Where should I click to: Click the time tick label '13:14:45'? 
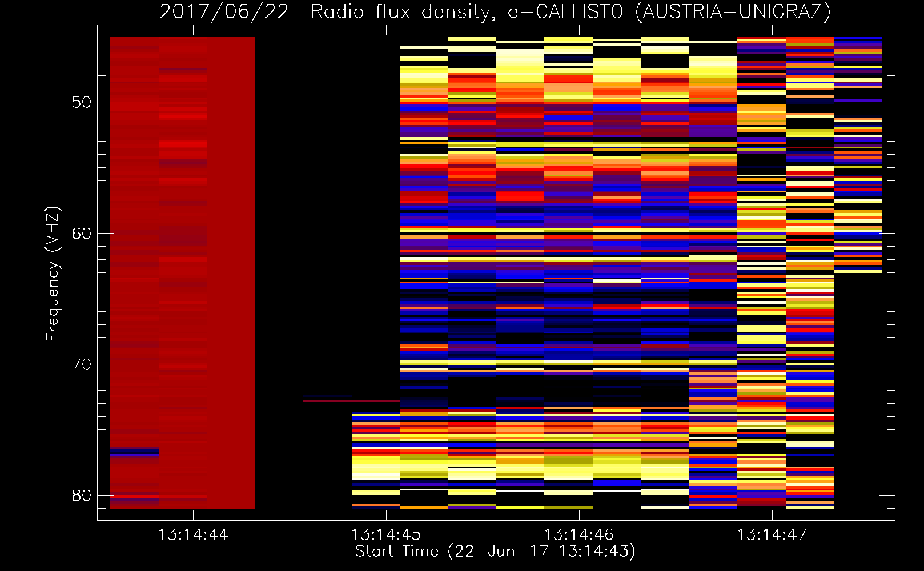[x=386, y=535]
